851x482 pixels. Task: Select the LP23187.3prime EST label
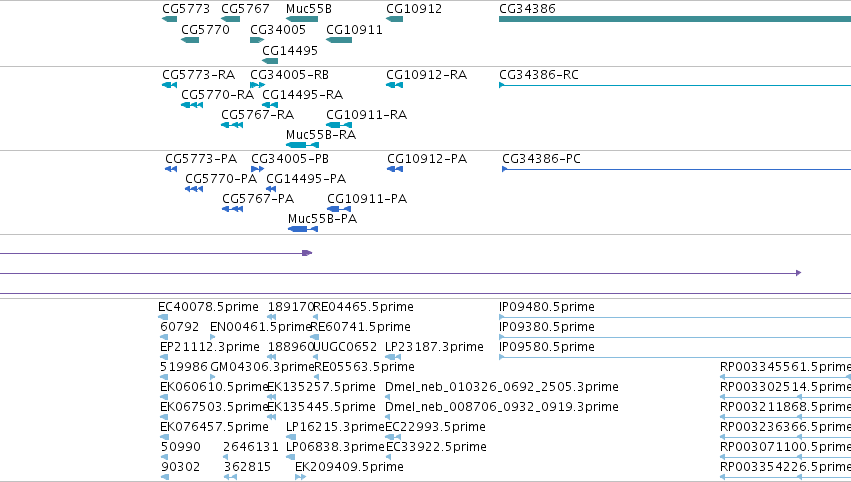pyautogui.click(x=434, y=347)
